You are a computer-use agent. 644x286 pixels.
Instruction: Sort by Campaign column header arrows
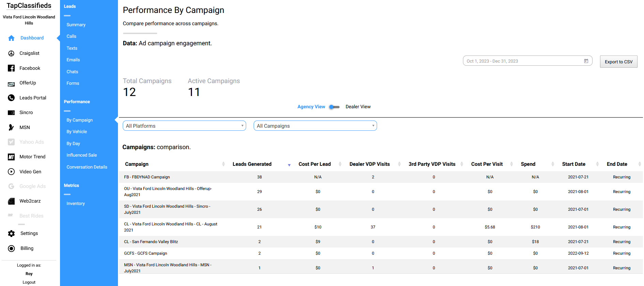[223, 164]
